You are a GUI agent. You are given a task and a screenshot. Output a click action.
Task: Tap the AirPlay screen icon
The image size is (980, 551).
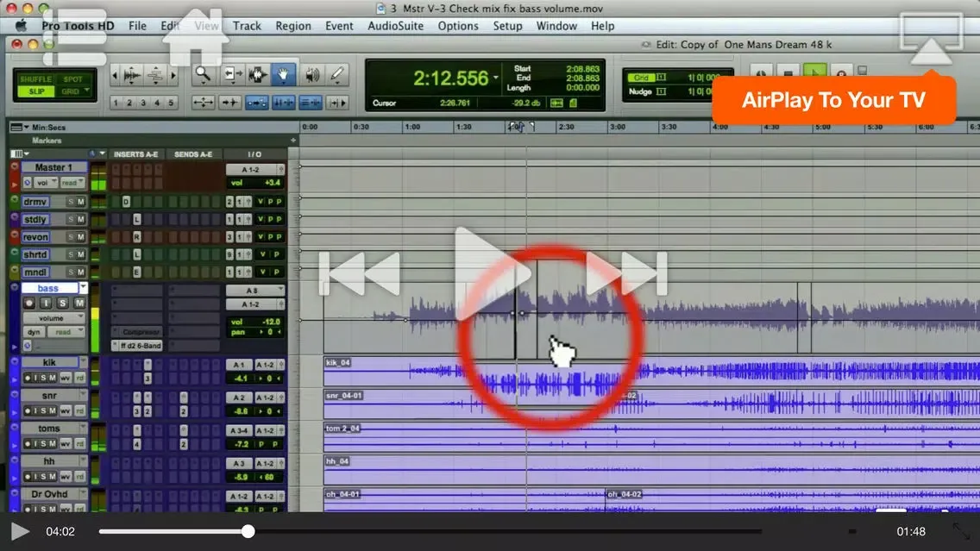931,40
